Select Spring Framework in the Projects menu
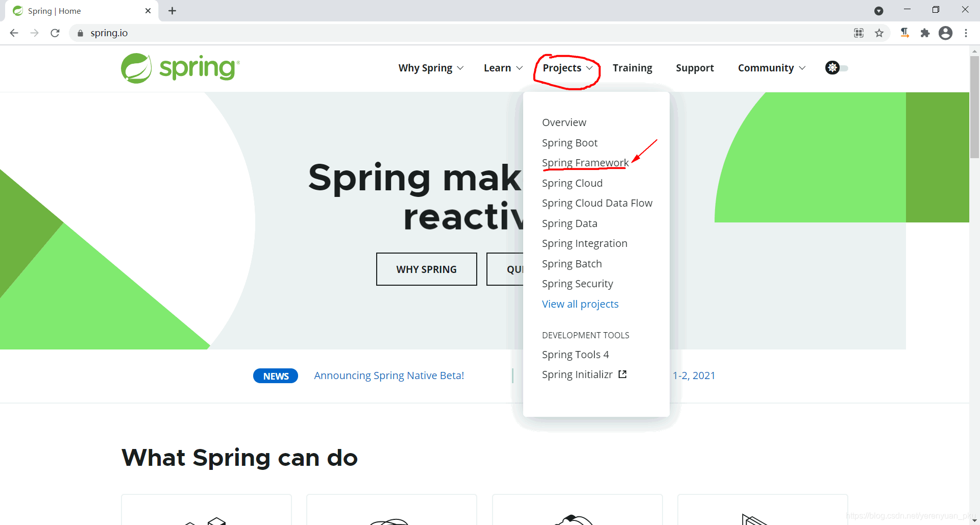Viewport: 980px width, 525px height. 585,163
